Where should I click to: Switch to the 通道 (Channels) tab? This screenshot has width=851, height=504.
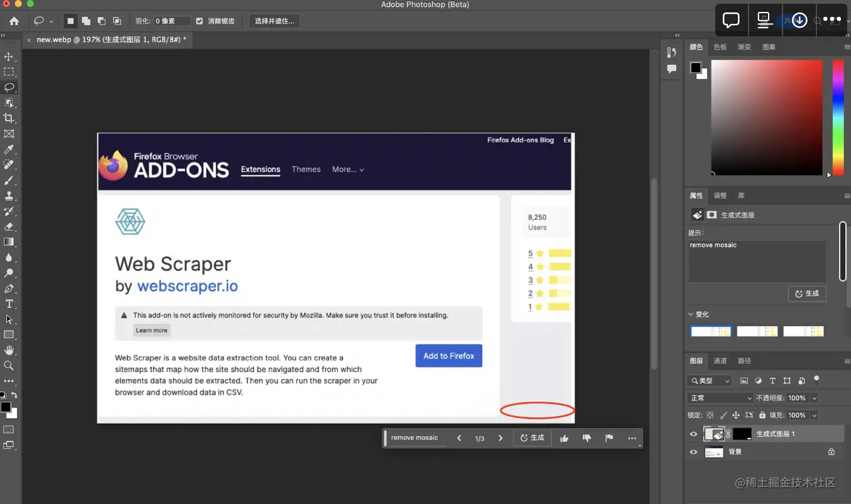[720, 361]
